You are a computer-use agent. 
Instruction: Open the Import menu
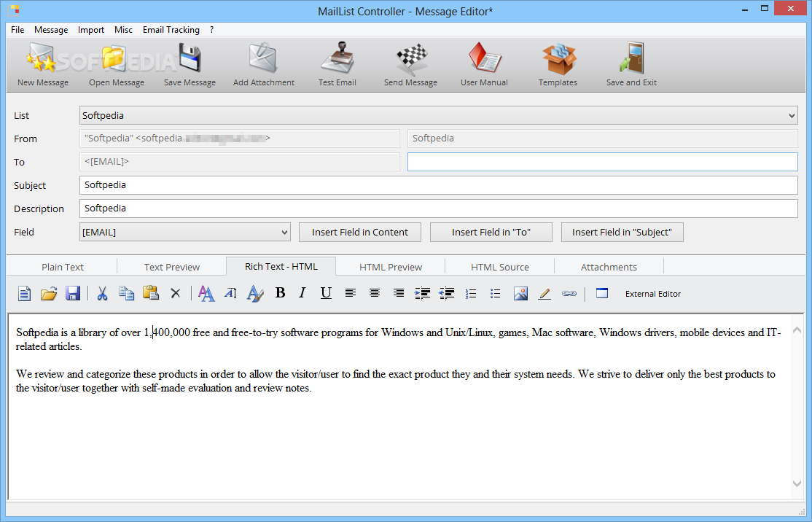point(91,29)
